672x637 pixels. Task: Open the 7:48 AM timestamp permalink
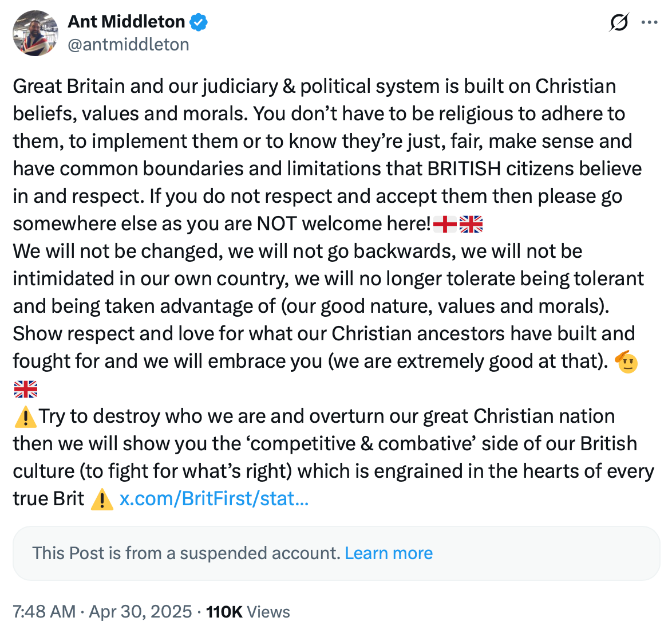click(44, 612)
